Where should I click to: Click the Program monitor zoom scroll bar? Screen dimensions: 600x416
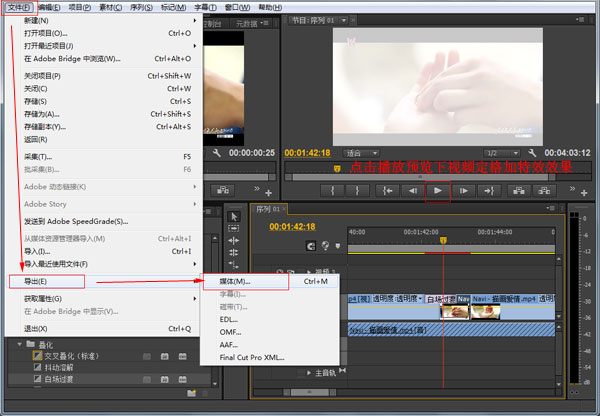[421, 177]
